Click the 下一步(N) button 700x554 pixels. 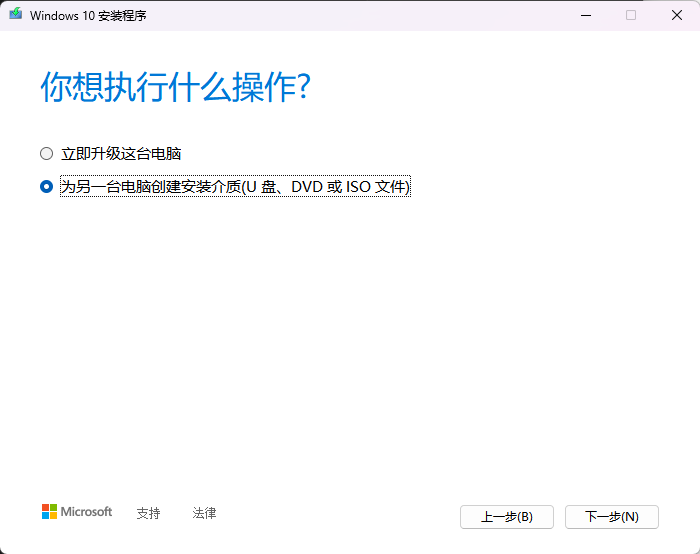pos(612,517)
